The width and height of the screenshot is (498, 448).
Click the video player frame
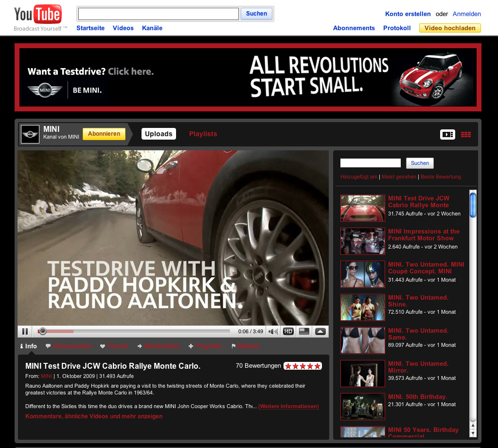point(173,238)
